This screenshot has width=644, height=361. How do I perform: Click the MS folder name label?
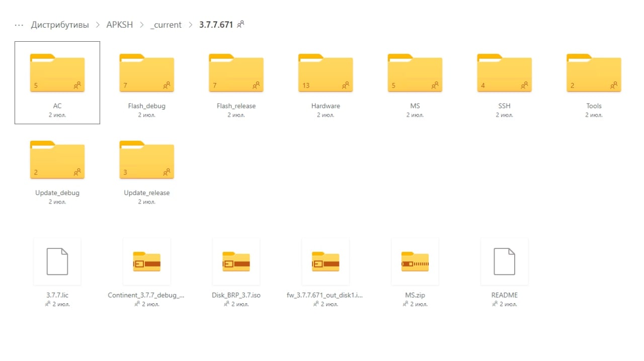click(415, 106)
